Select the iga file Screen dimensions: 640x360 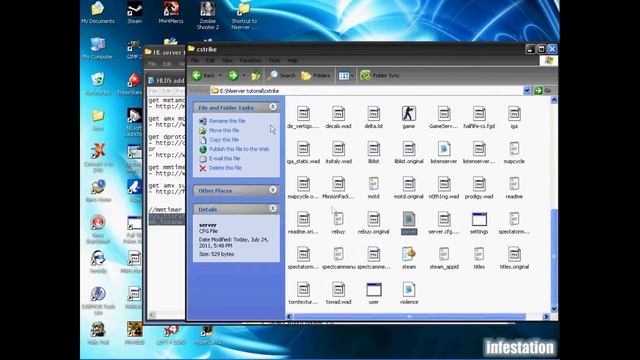tap(514, 118)
